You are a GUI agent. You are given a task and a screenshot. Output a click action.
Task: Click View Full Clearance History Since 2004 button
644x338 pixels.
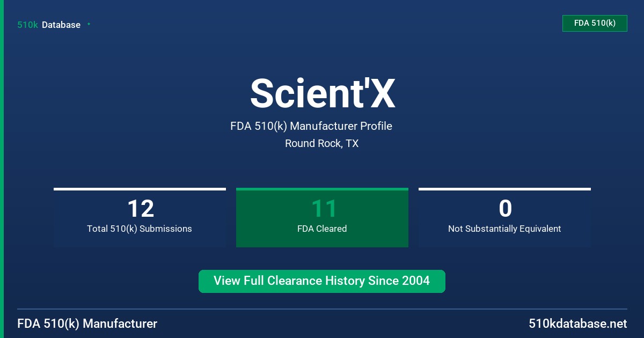[x=322, y=281]
